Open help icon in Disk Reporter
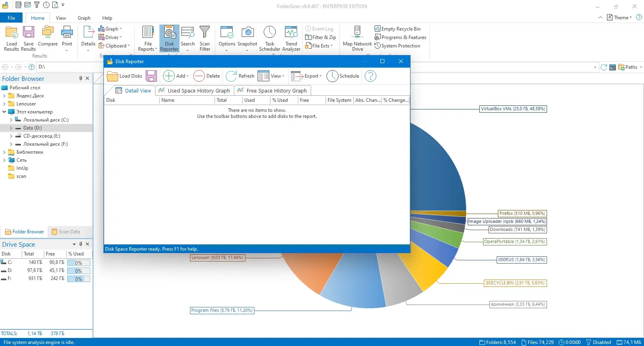The height and width of the screenshot is (346, 644). point(370,76)
